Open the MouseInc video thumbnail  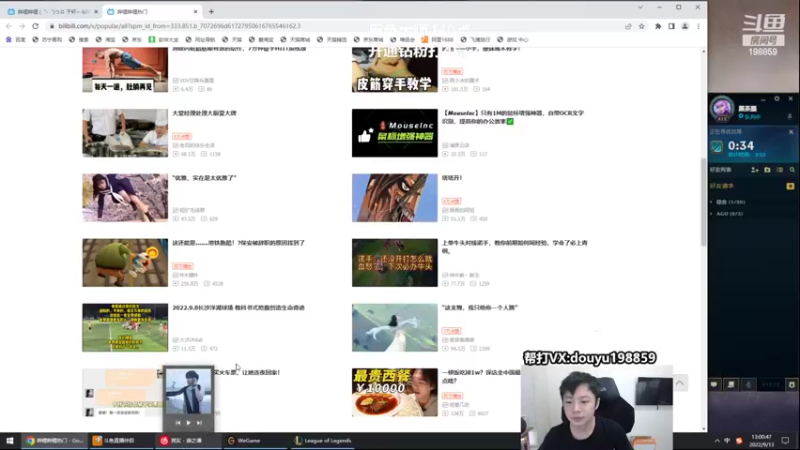(x=394, y=133)
